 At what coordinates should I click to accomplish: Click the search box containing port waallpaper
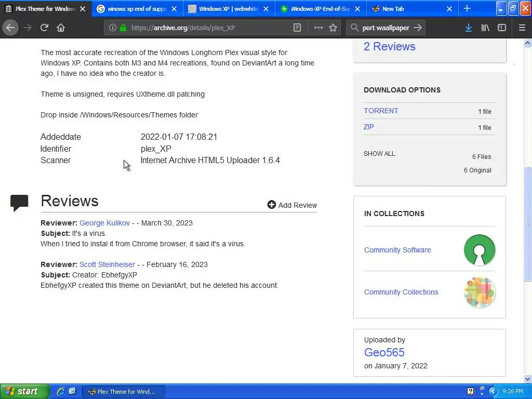coord(386,28)
